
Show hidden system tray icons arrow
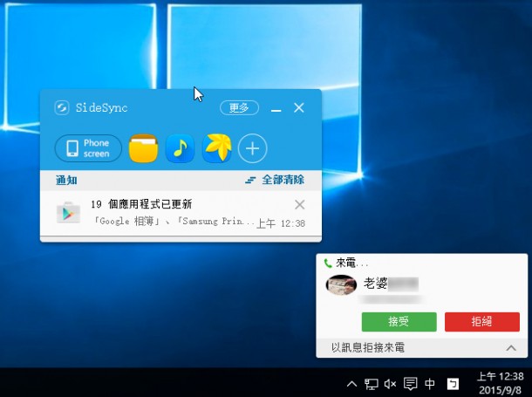pos(351,384)
